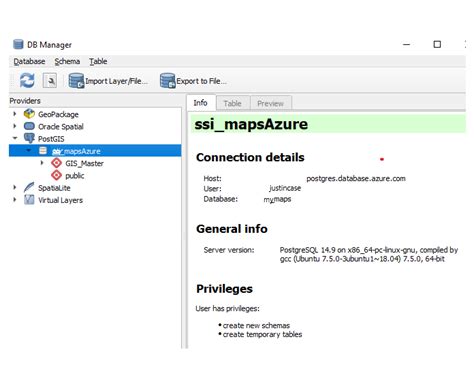Expand the Oracle Spatial provider node
Viewport: 474px width, 384px height.
[x=15, y=126]
